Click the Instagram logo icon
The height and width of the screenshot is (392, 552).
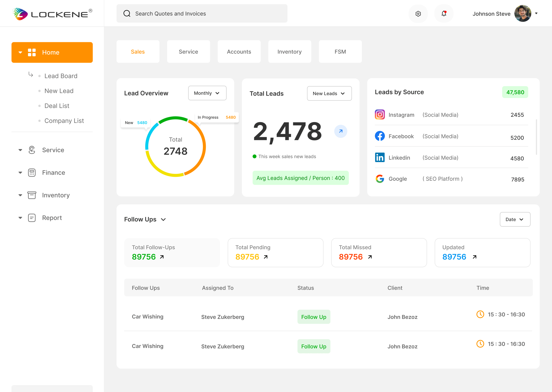[379, 115]
